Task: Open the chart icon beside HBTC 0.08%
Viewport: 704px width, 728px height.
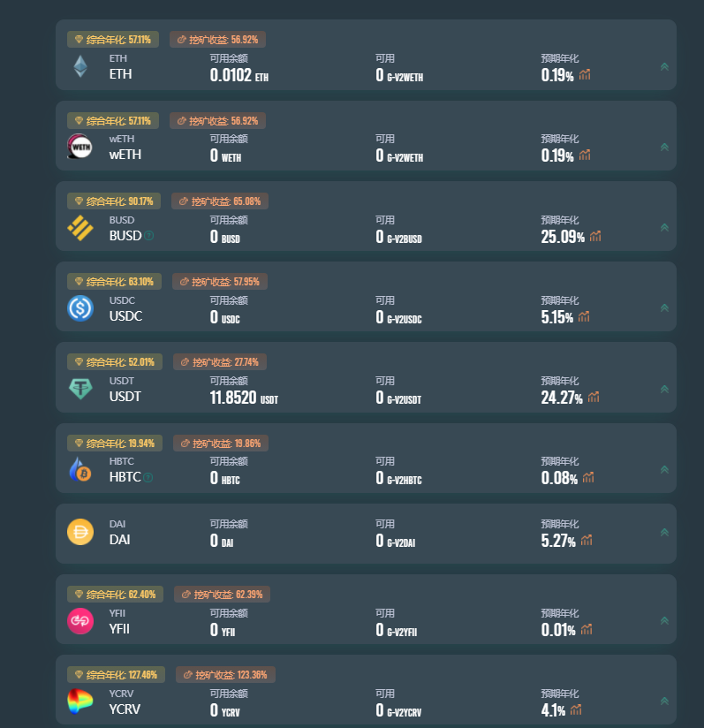Action: (588, 477)
